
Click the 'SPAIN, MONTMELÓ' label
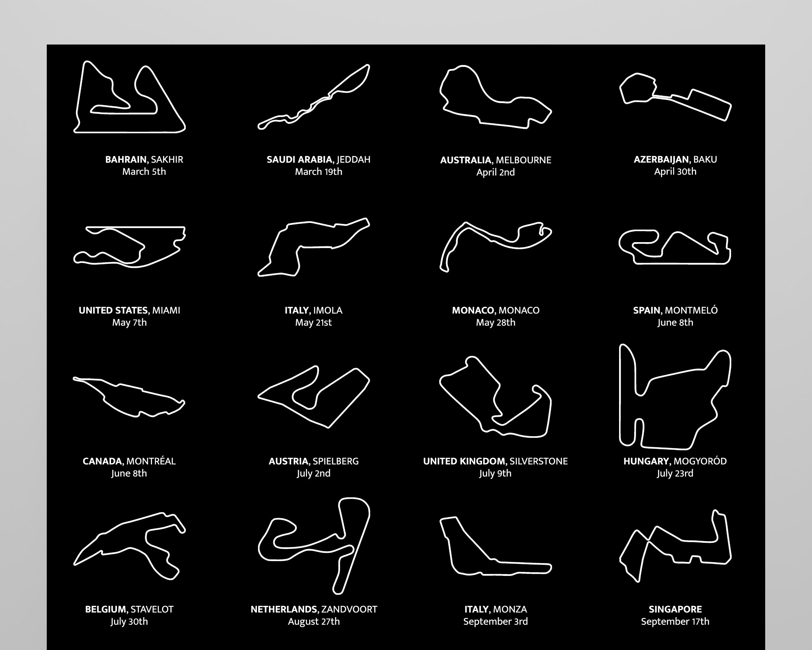click(x=675, y=310)
